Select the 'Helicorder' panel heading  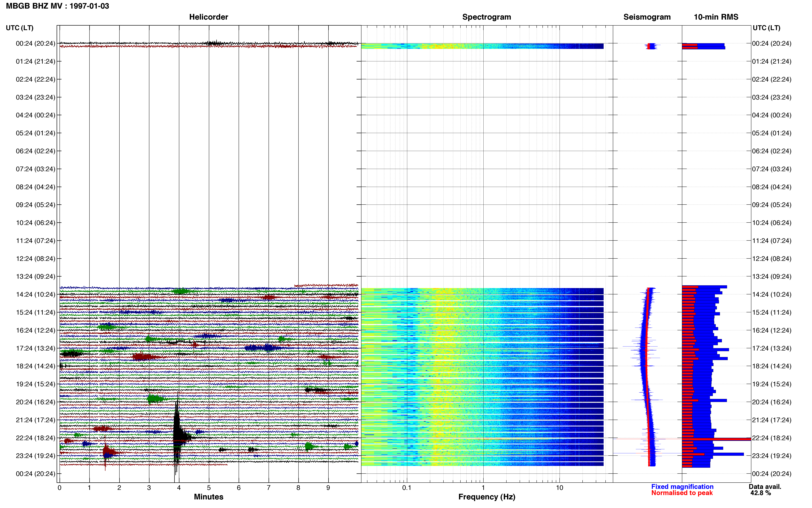click(x=209, y=17)
